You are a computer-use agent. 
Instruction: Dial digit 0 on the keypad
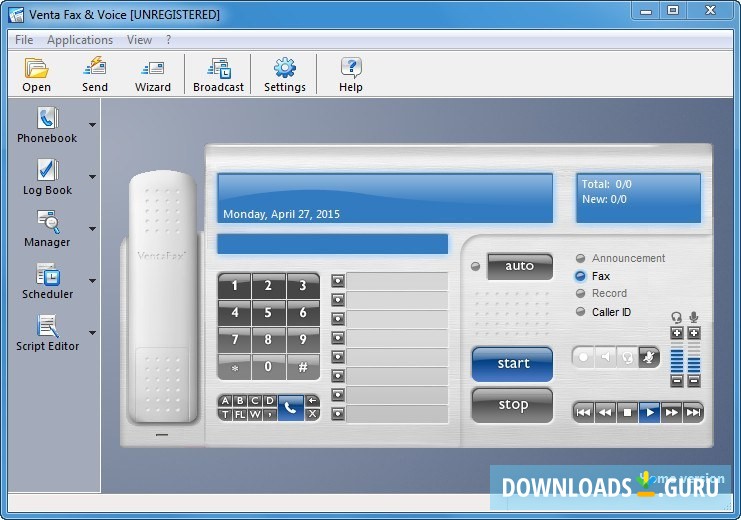pyautogui.click(x=268, y=366)
